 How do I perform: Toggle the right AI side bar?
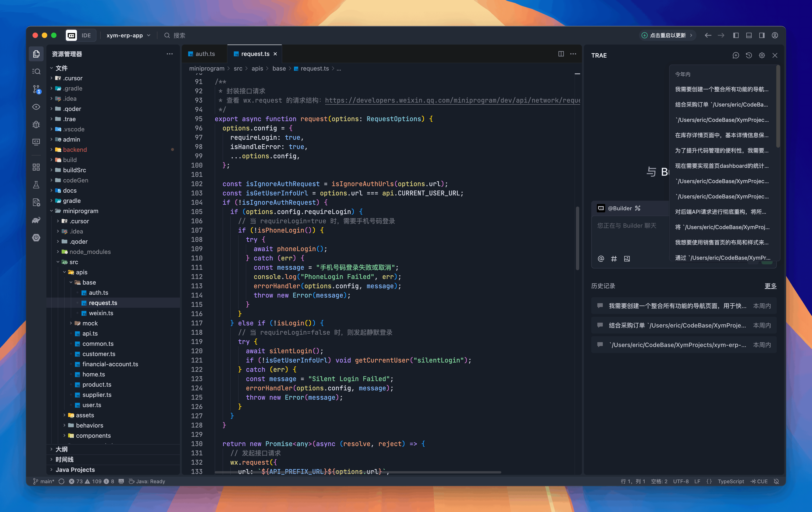(761, 36)
